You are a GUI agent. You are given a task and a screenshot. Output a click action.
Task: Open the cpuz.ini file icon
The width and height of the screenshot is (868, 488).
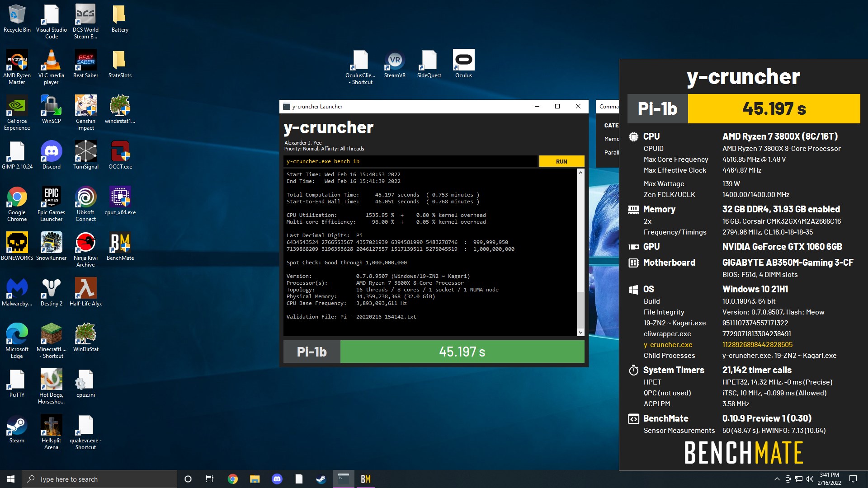pos(85,384)
